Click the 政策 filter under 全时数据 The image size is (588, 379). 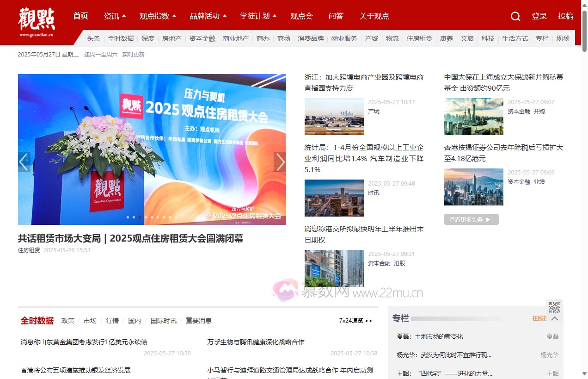(67, 321)
